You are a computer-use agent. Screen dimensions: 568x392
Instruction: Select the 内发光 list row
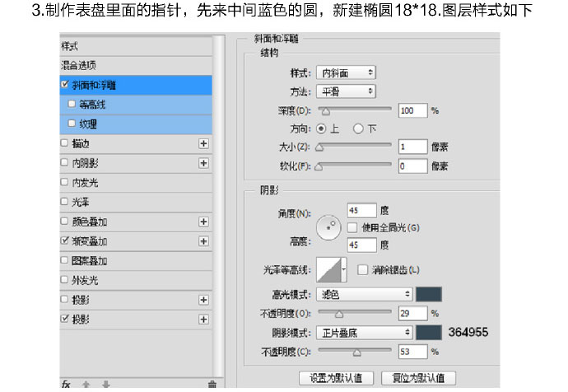[x=136, y=183]
